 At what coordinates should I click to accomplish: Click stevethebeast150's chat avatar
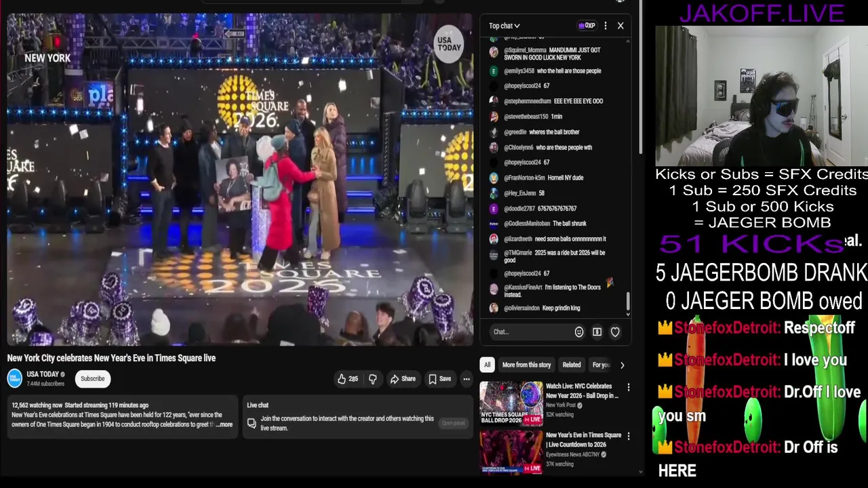(494, 117)
